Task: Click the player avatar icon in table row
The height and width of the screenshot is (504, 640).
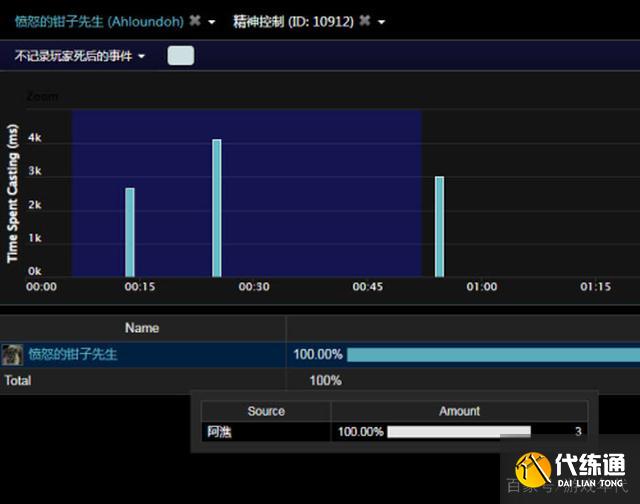Action: pyautogui.click(x=13, y=354)
